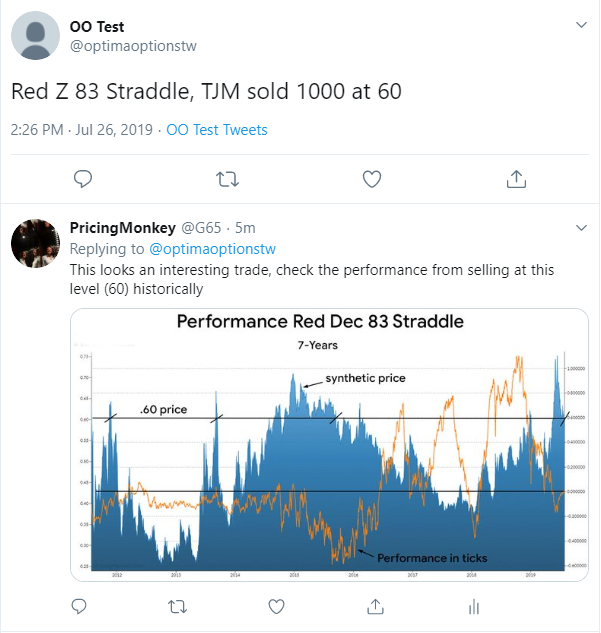Like PricingMonkey's reply tweet
This screenshot has width=601, height=633.
[x=276, y=606]
